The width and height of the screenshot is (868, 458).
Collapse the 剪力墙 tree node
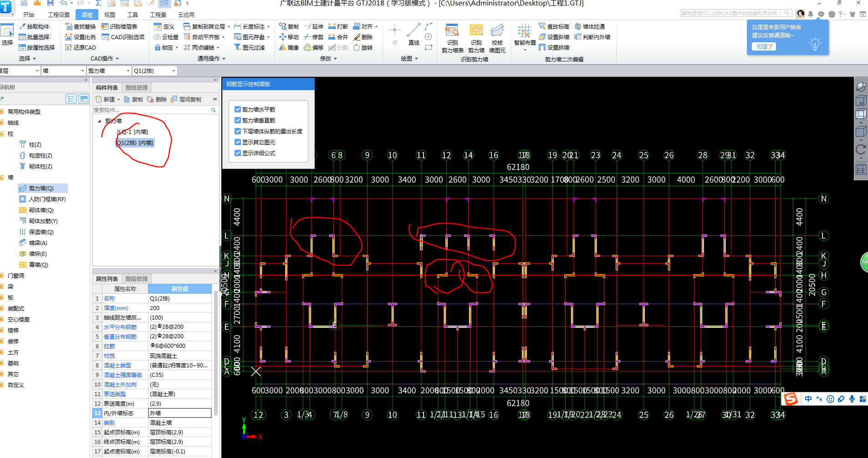99,121
